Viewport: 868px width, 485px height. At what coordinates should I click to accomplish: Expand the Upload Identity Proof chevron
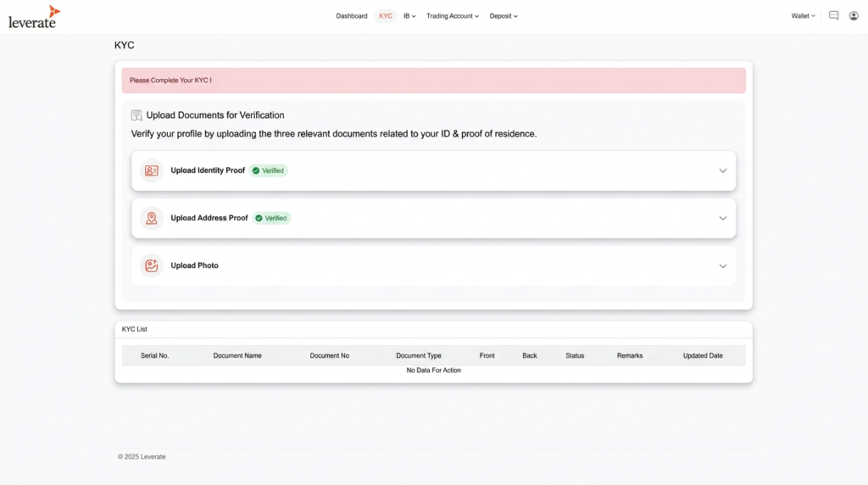722,170
